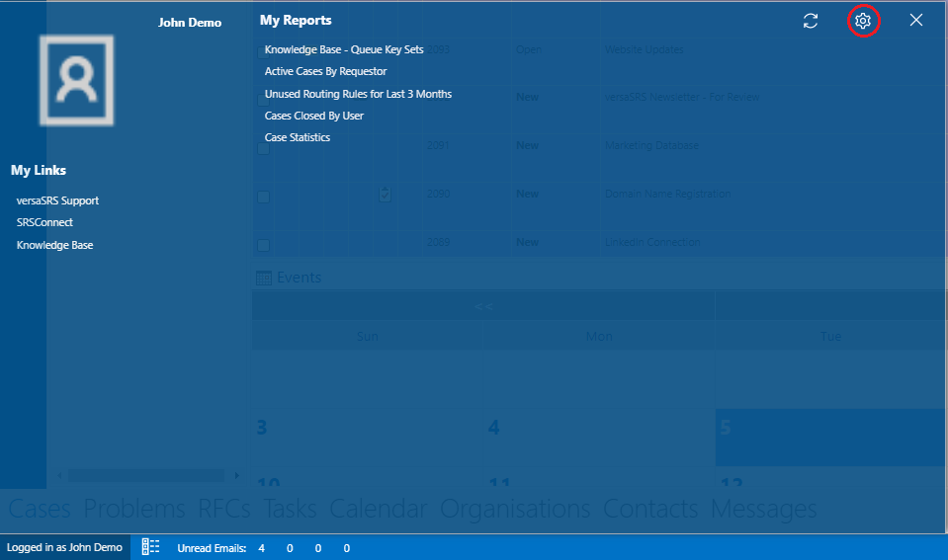Viewport: 948px width, 560px height.
Task: Open the versaSRS Support link
Action: pyautogui.click(x=57, y=200)
